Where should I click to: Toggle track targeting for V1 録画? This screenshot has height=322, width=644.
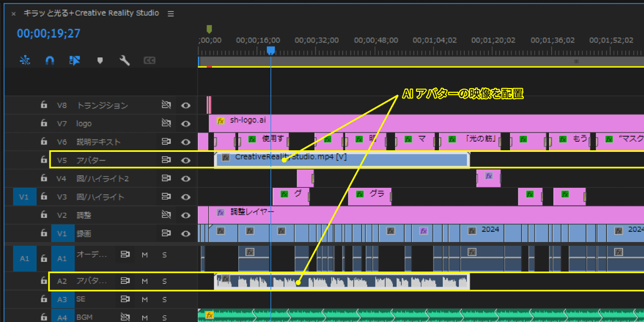pos(62,233)
